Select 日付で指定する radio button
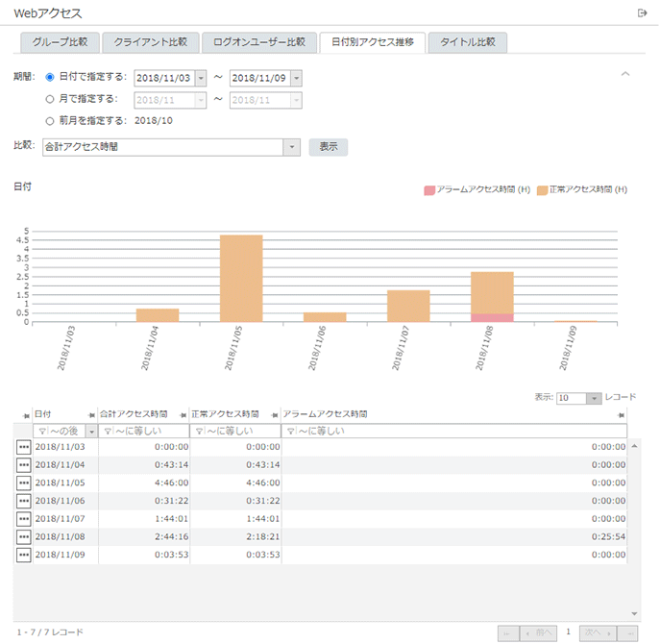Screen dimensions: 660x644 point(50,77)
